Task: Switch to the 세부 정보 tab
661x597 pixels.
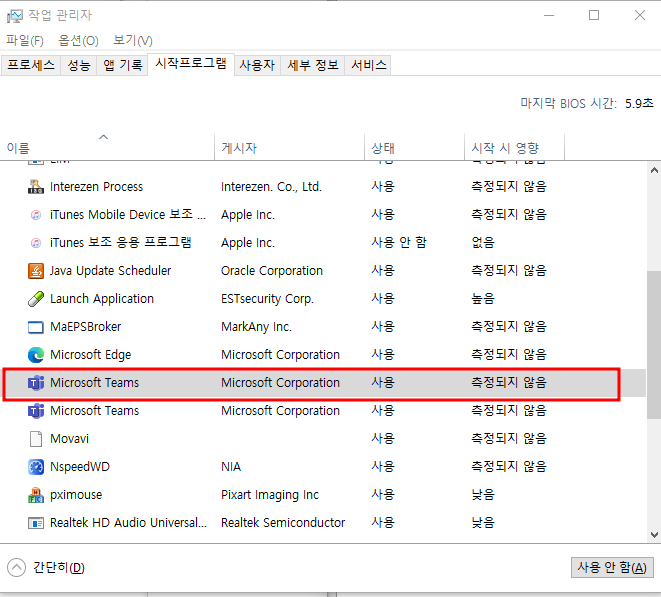Action: point(313,65)
